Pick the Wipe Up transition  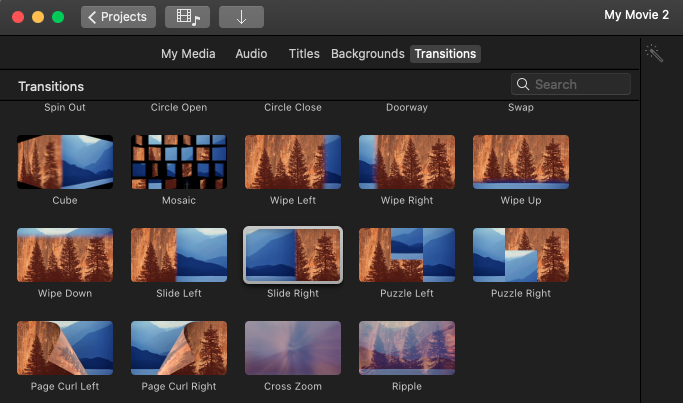tap(521, 162)
